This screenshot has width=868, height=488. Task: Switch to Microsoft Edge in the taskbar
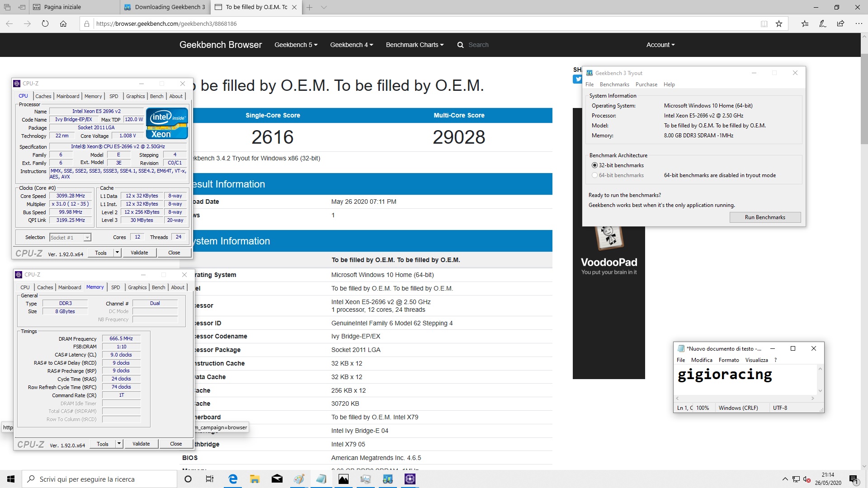[x=233, y=479]
